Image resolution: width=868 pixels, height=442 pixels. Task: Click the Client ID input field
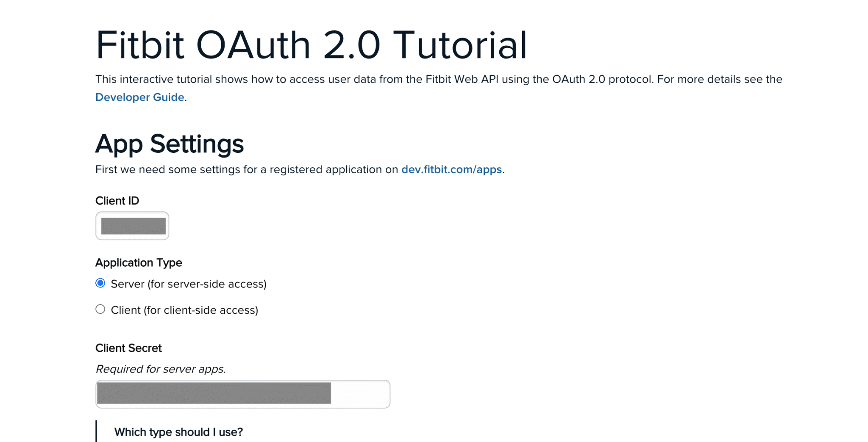(x=132, y=226)
